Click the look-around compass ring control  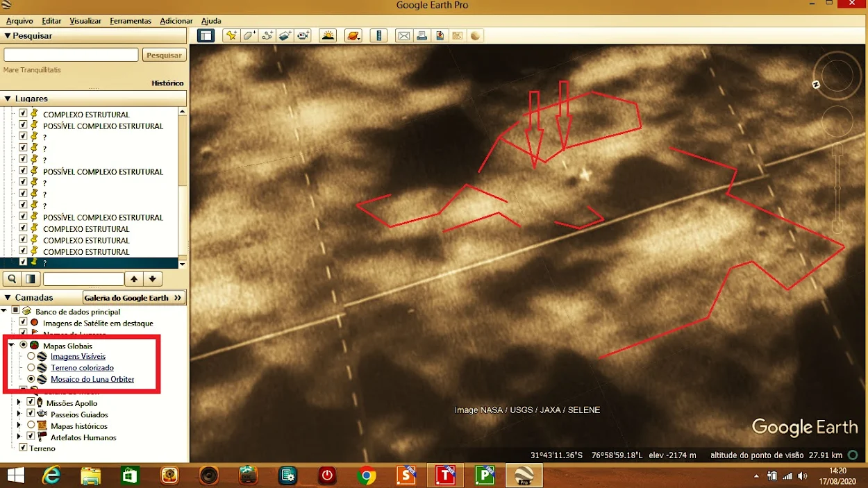pos(837,76)
